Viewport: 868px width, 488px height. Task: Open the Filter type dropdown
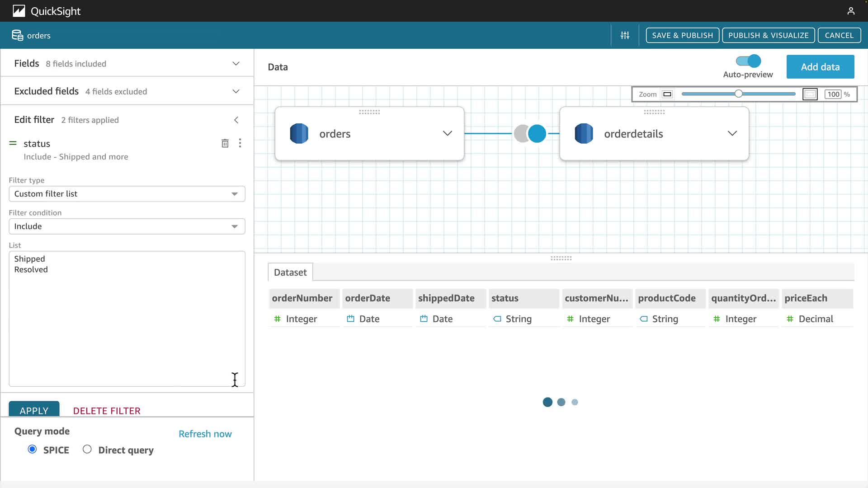127,194
